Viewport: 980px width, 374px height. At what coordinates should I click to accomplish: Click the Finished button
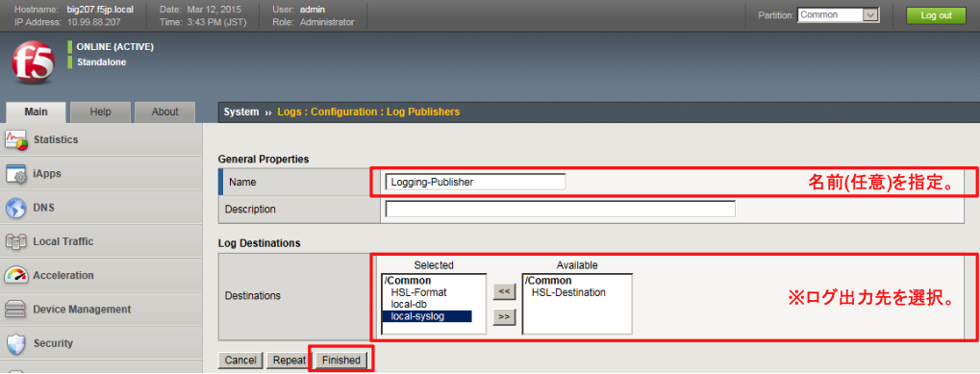[x=340, y=361]
